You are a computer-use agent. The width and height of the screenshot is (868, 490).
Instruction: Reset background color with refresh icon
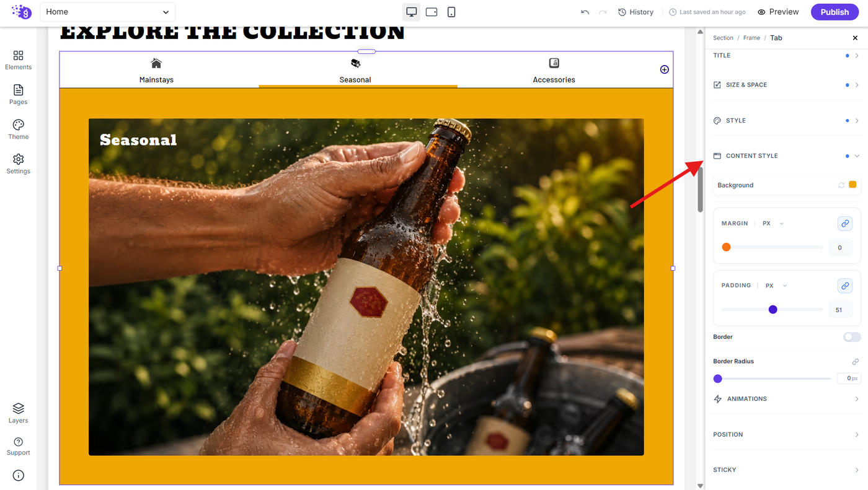coord(841,185)
